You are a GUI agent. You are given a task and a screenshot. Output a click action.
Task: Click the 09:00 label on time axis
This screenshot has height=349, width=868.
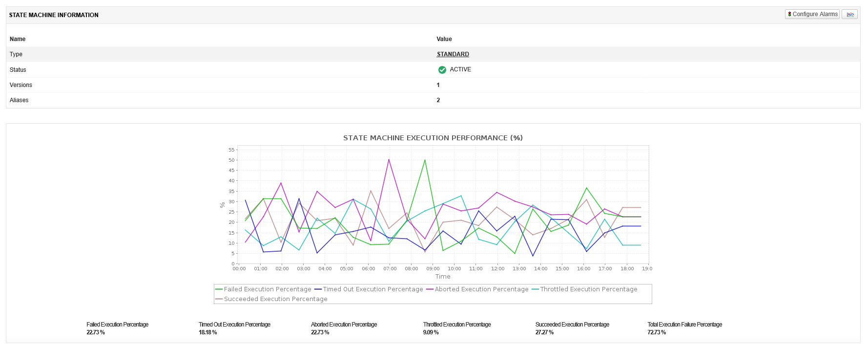click(433, 269)
